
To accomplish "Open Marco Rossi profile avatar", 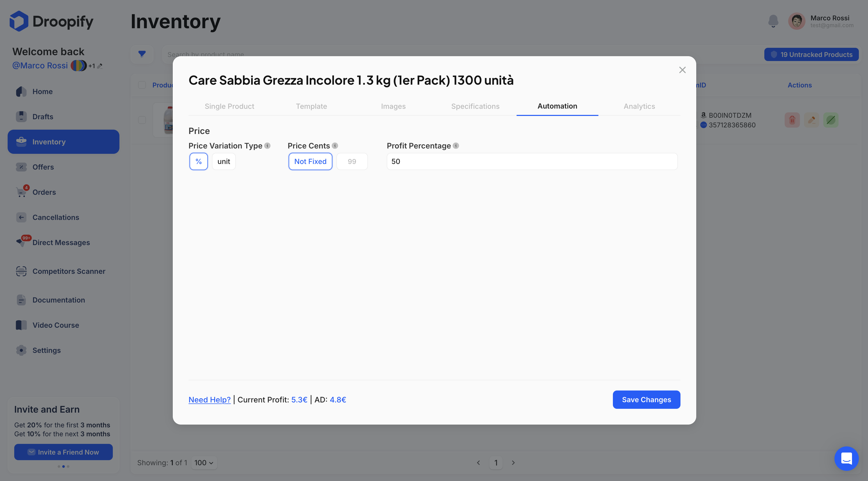I will click(796, 21).
